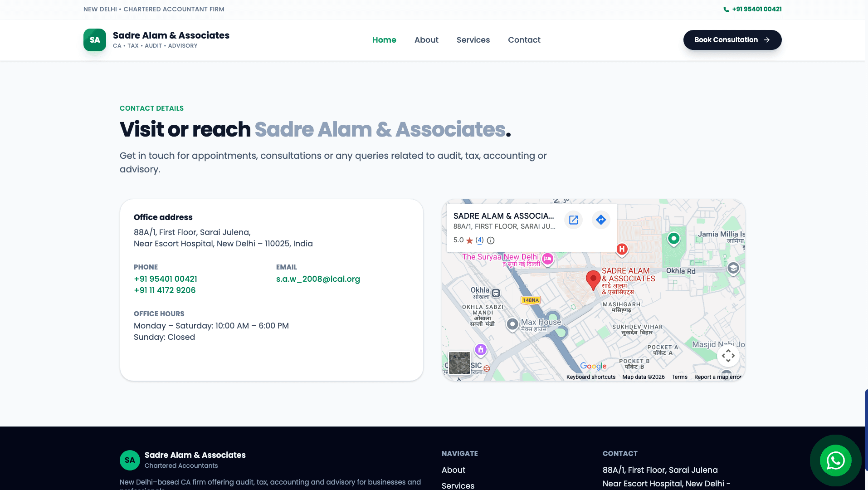Click footer About link

tap(454, 470)
